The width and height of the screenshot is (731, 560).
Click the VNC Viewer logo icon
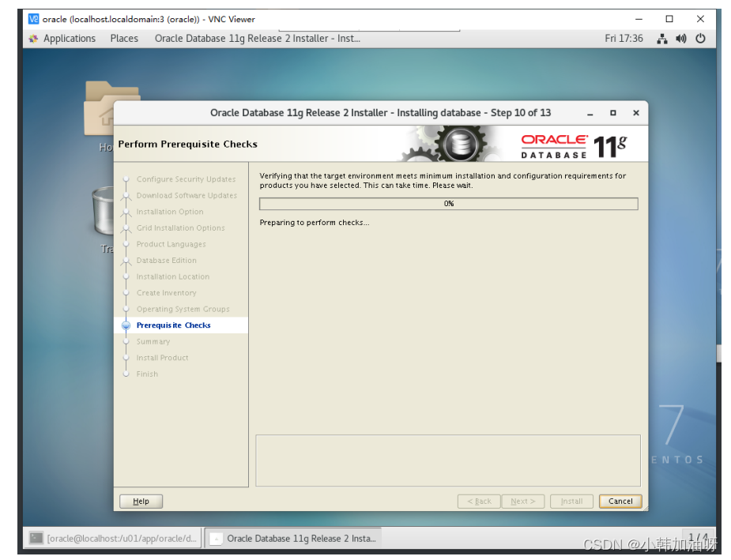point(33,19)
